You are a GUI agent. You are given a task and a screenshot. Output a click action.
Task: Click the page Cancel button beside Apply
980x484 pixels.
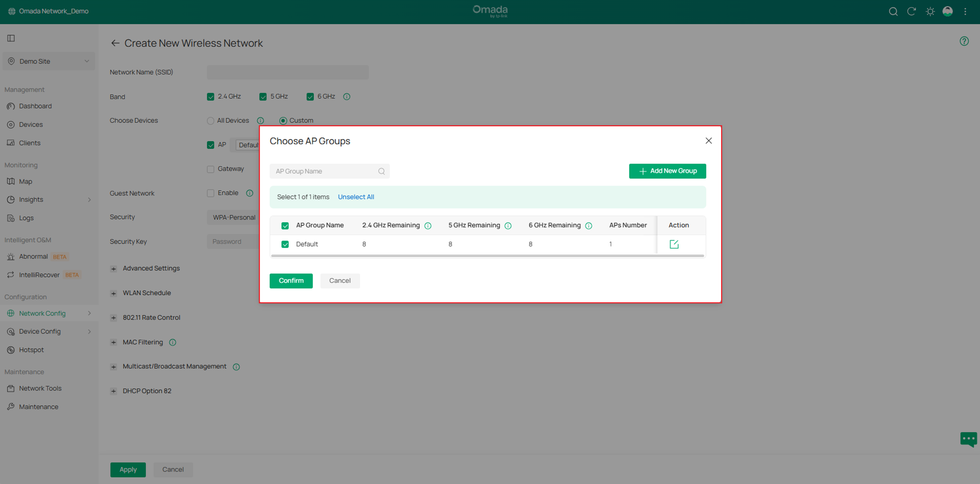point(173,470)
